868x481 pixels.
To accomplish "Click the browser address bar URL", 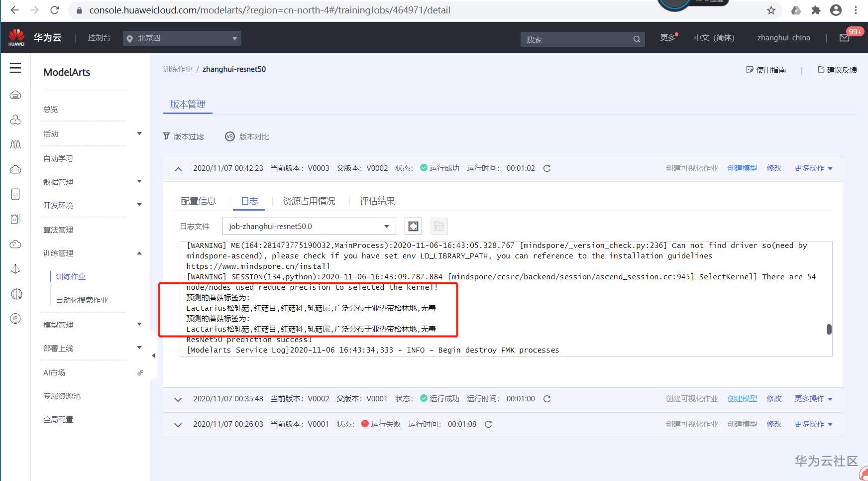I will 270,10.
